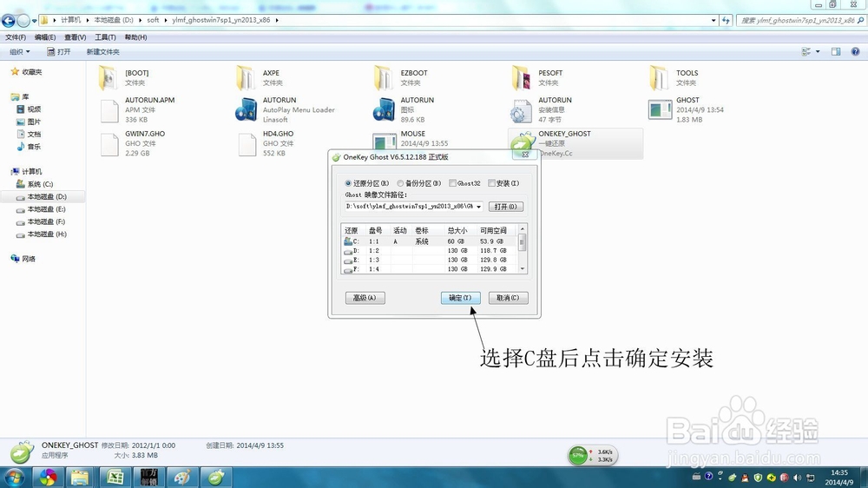This screenshot has height=488, width=868.
Task: Open the address bar history dropdown
Action: coord(713,21)
